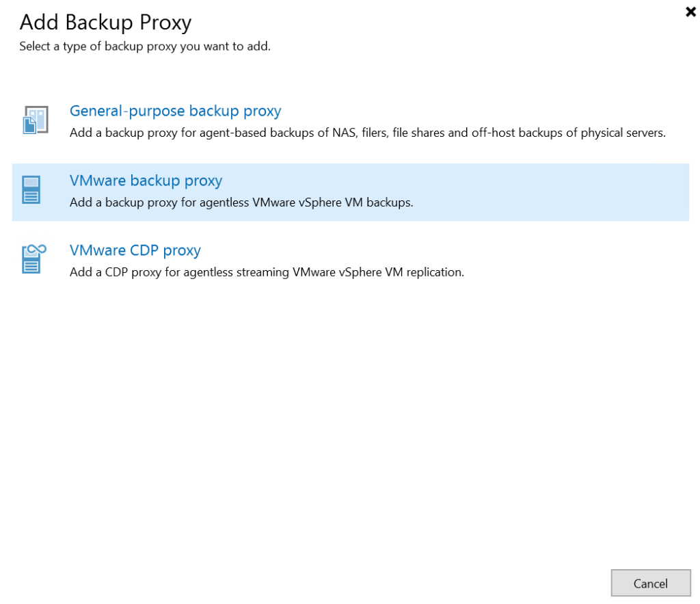Click the Add Backup Proxy heading
Screen dimensions: 700x604
105,23
